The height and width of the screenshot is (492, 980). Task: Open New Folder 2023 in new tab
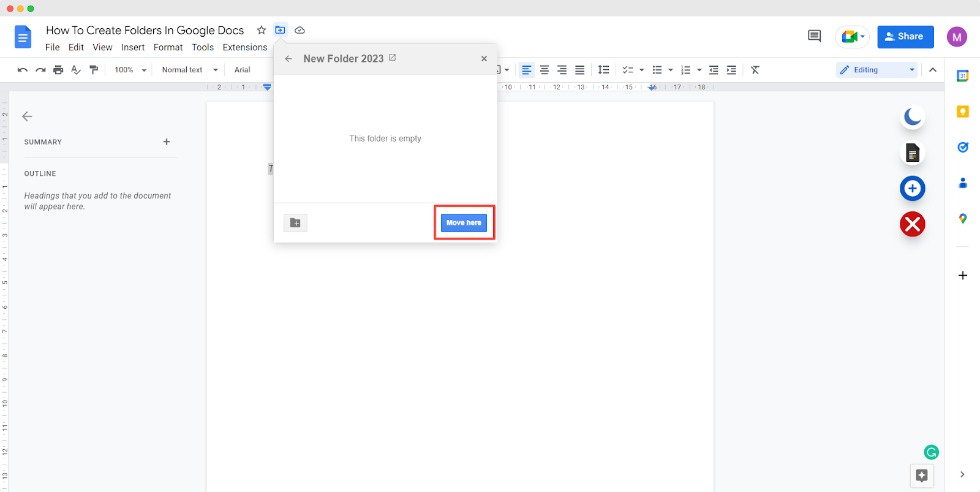point(393,58)
